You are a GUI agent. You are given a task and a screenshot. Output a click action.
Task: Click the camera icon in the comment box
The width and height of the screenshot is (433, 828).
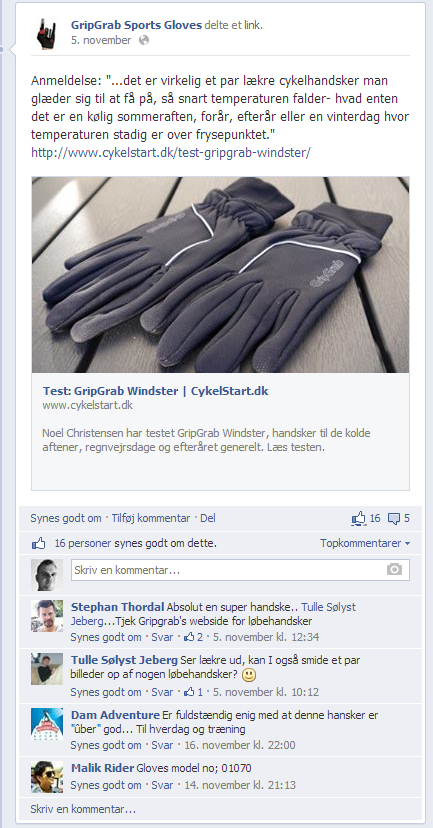tap(394, 569)
